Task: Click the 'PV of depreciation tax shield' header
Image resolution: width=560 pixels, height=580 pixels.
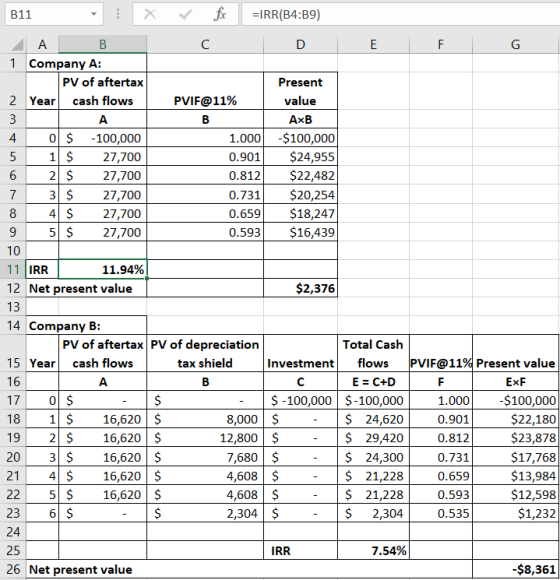Action: (x=205, y=354)
